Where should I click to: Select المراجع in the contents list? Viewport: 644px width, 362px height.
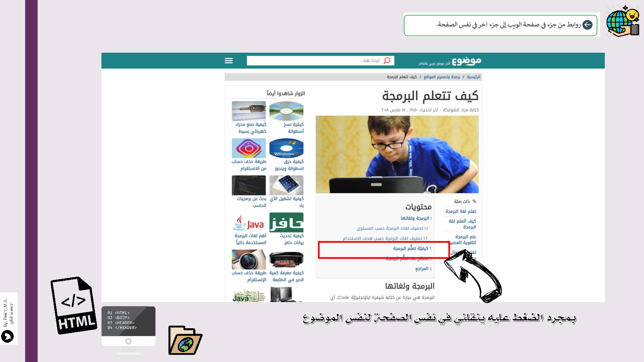point(423,269)
